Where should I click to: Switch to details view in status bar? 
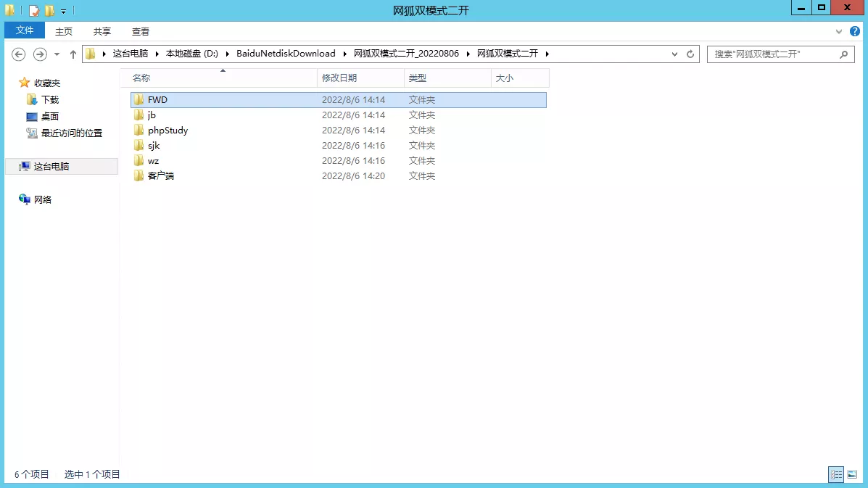point(835,474)
